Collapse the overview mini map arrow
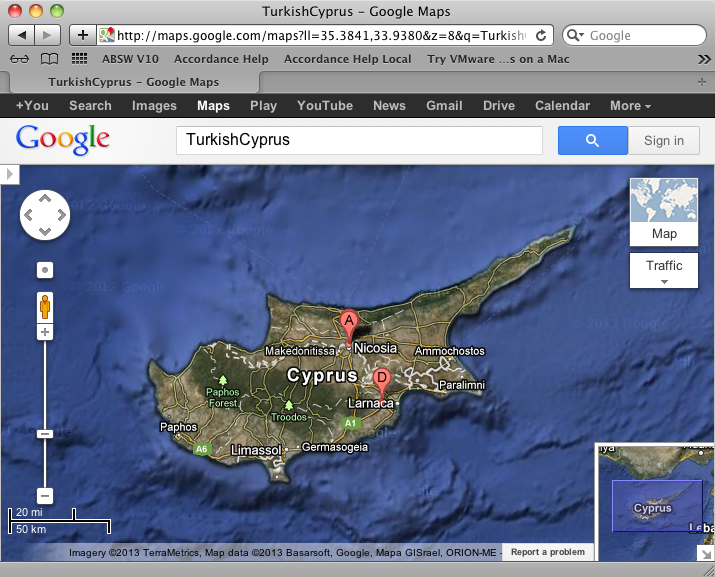The image size is (715, 577). [x=705, y=552]
